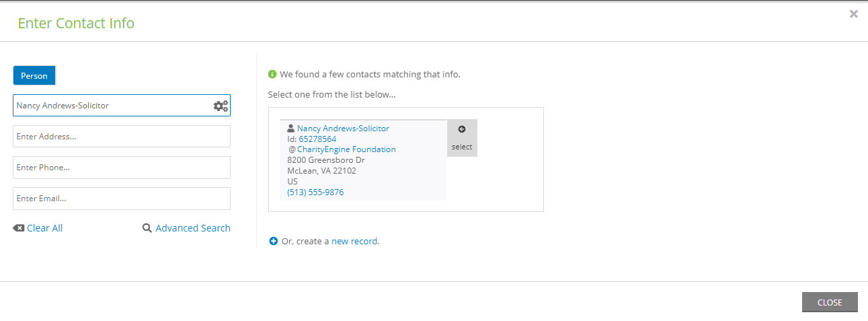The width and height of the screenshot is (868, 321).
Task: Click the Enter Email field
Action: coord(122,199)
